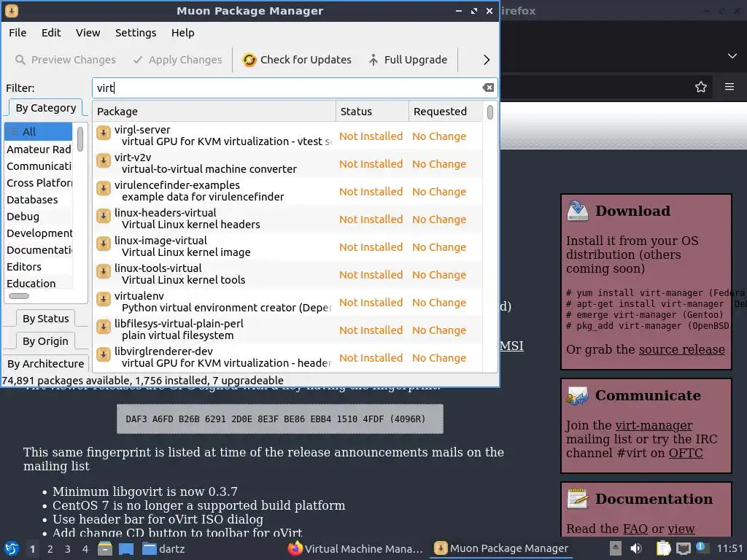
Task: Switch to virtual desktop 4
Action: coord(85,549)
